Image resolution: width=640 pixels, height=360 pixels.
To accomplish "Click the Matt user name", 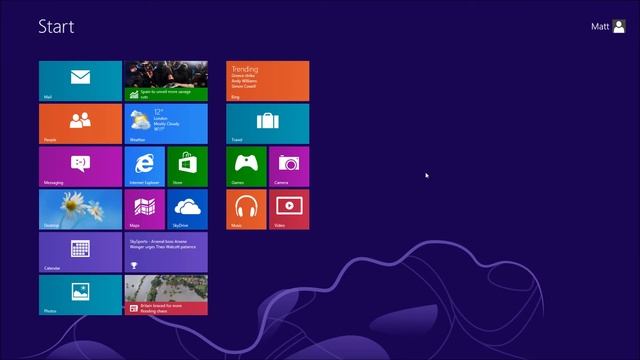I will (600, 27).
